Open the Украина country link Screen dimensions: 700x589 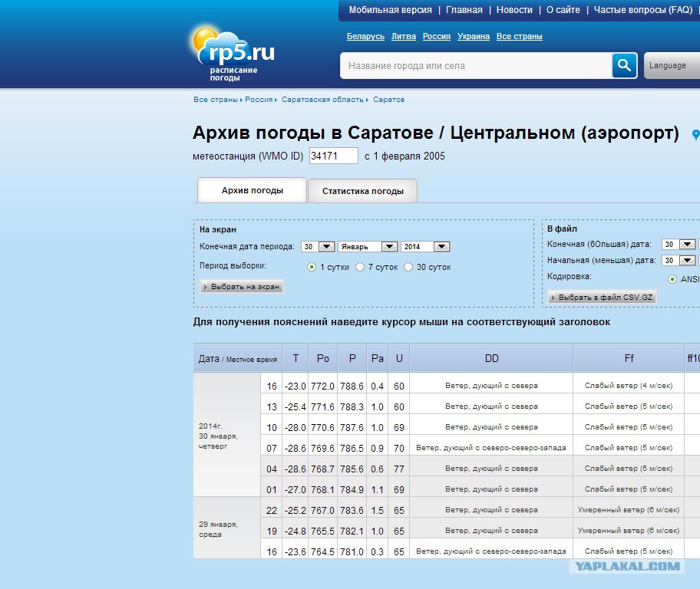pos(474,36)
